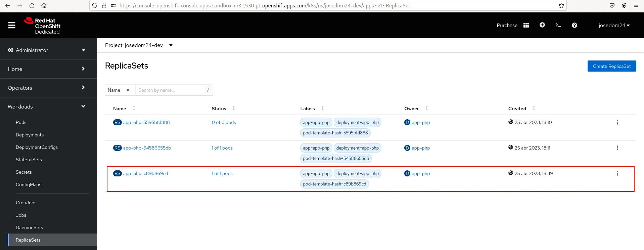Open kebab menu for app-php-54586655db
644x250 pixels.
tap(617, 148)
